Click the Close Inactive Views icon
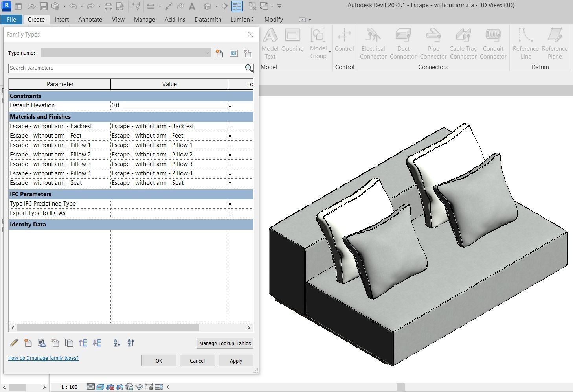Image resolution: width=573 pixels, height=392 pixels. (x=252, y=6)
